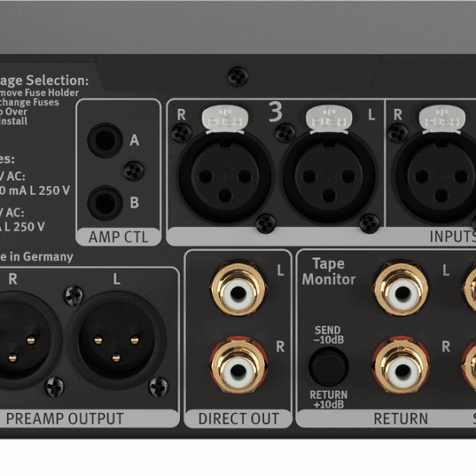Push the release tab on the XLR right of input 3
This screenshot has height=476, width=476.
click(442, 119)
